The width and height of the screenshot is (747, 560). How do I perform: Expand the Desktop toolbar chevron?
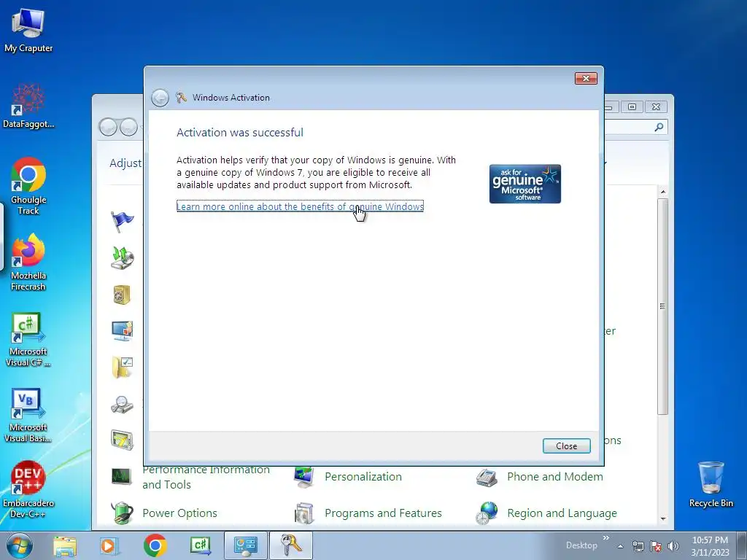(605, 538)
